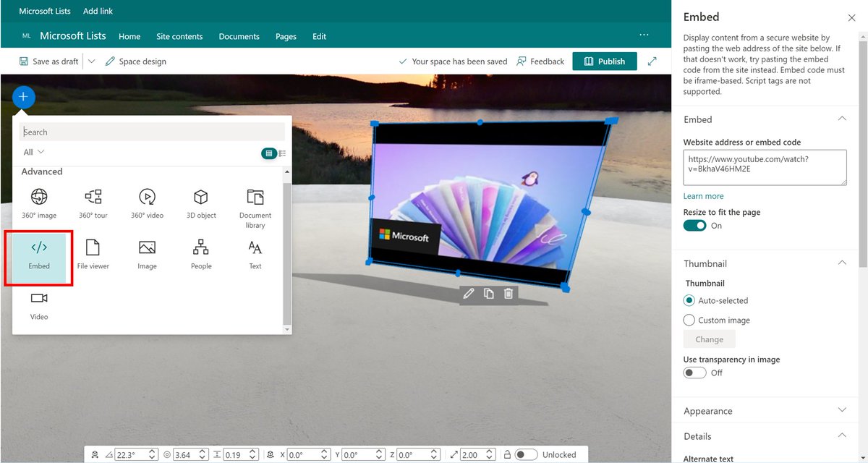Turn off Resize to fit the page
The width and height of the screenshot is (868, 463).
coord(694,225)
